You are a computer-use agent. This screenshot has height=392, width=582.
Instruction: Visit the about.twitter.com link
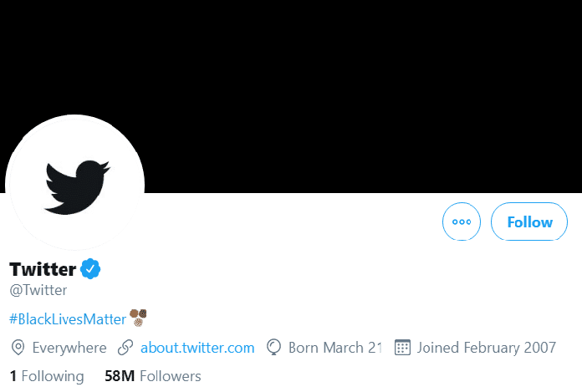(x=197, y=348)
